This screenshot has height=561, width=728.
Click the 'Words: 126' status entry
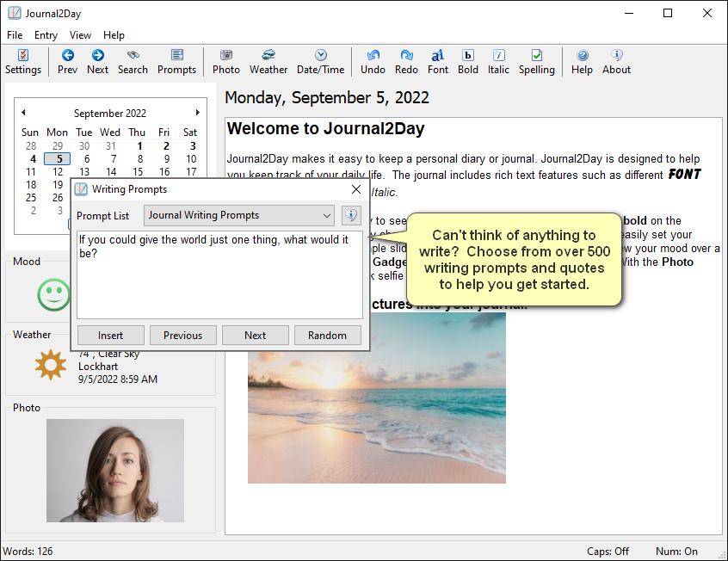click(28, 552)
